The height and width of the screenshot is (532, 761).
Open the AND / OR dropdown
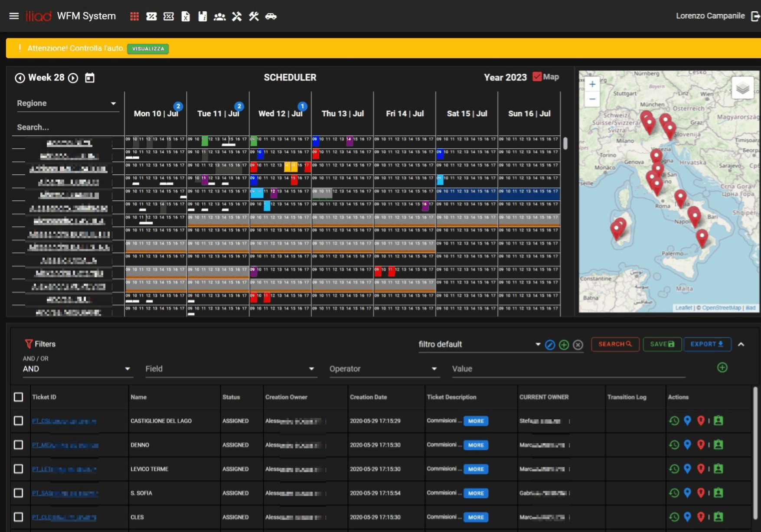click(77, 369)
